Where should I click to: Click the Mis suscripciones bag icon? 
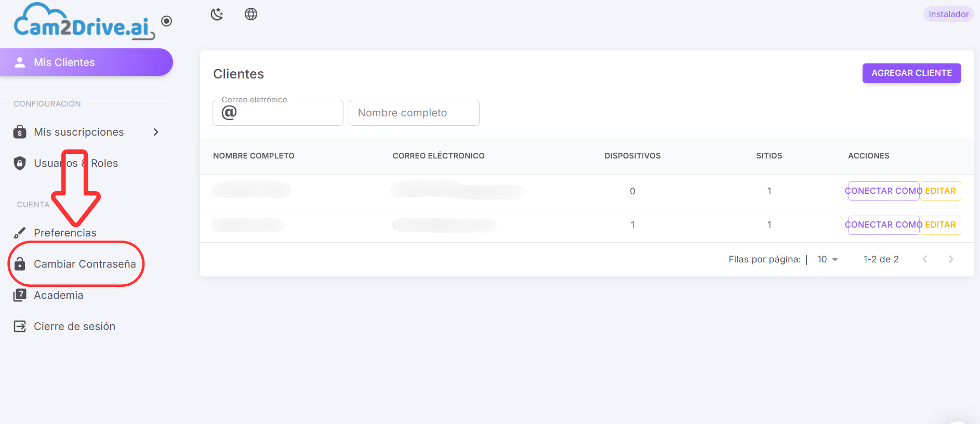(x=20, y=132)
